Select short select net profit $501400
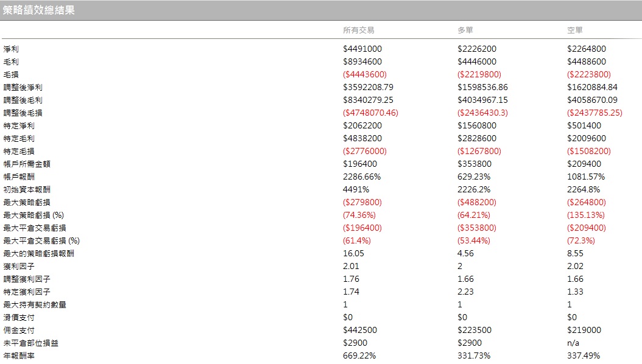 click(584, 126)
